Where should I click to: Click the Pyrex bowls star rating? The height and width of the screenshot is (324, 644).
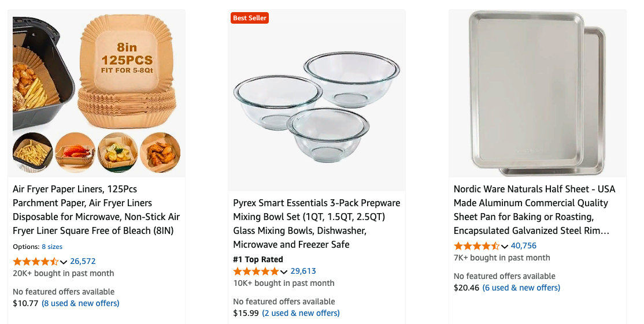(x=256, y=271)
